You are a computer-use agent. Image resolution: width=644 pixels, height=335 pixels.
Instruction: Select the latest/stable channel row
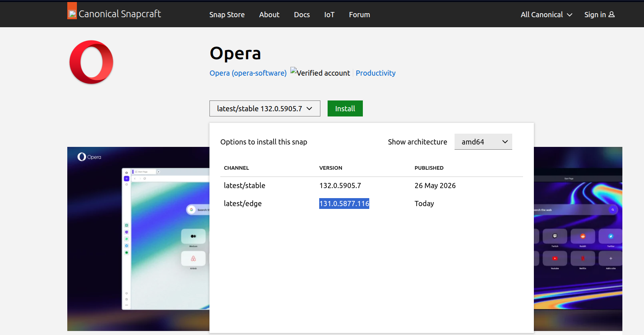tap(371, 185)
